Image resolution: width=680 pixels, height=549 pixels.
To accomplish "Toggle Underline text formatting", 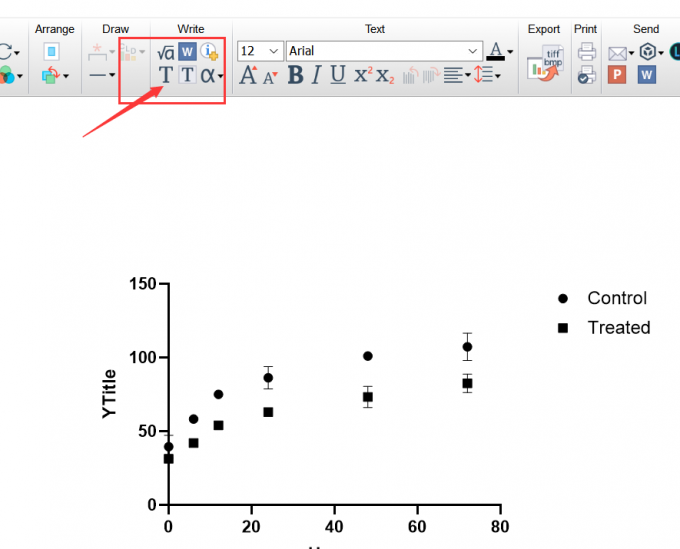I will pos(338,75).
